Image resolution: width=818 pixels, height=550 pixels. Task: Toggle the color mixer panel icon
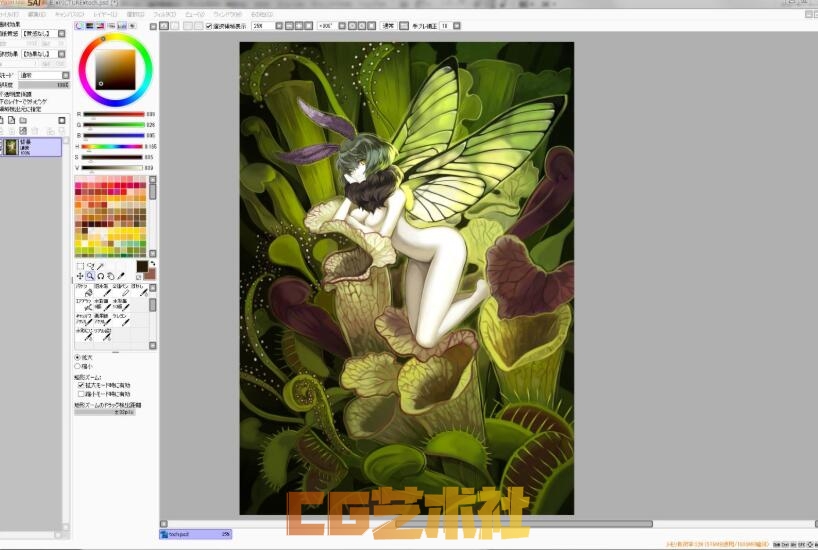111,26
